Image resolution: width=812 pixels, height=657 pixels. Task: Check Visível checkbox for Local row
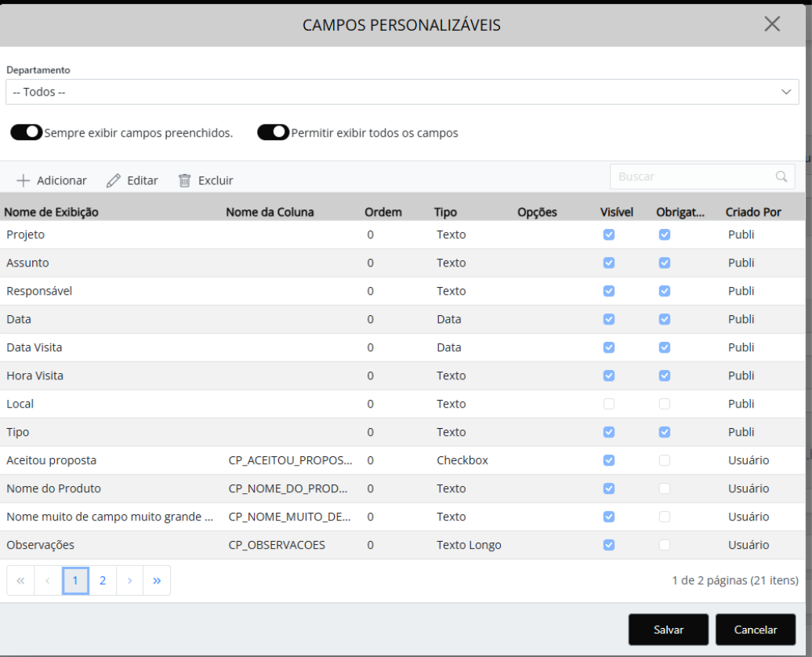(609, 404)
